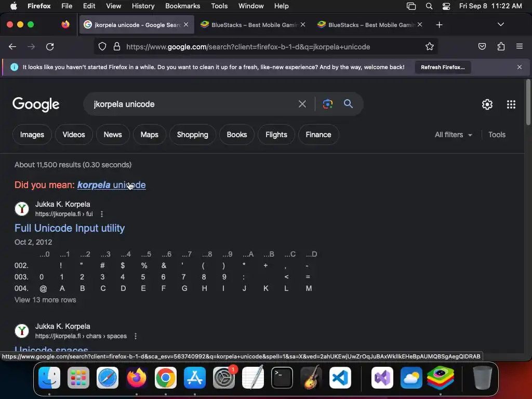Viewport: 532px width, 399px height.
Task: Open Finder from the Dock
Action: [x=49, y=378]
